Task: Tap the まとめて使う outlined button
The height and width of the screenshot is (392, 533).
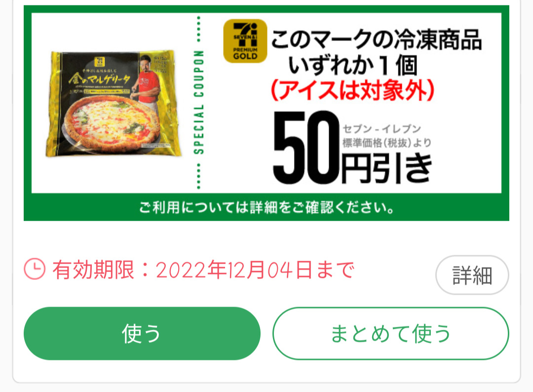Action: 390,334
